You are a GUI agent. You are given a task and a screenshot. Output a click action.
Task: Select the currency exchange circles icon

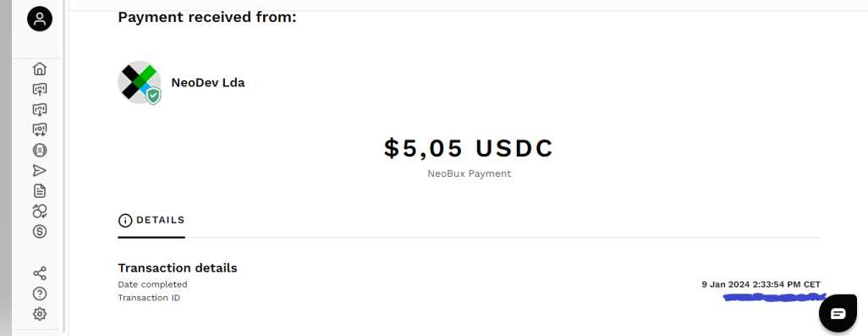click(40, 211)
